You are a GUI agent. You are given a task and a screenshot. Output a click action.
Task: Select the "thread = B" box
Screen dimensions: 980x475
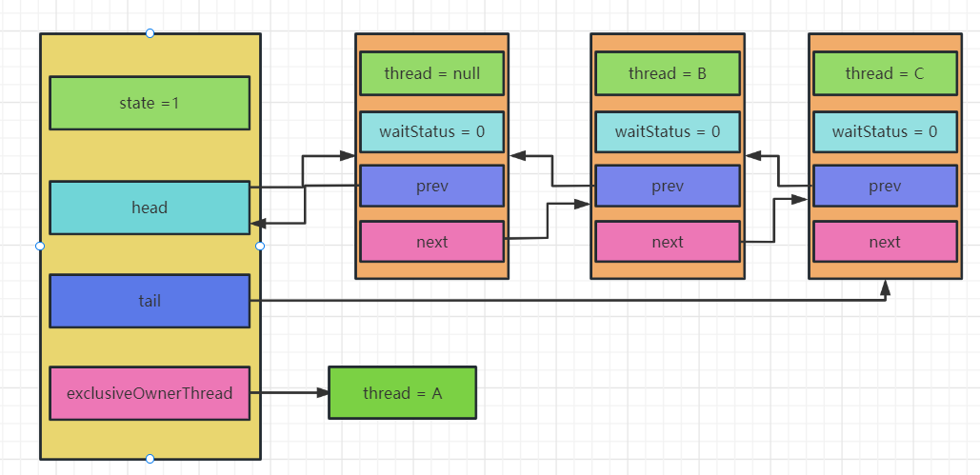[668, 73]
